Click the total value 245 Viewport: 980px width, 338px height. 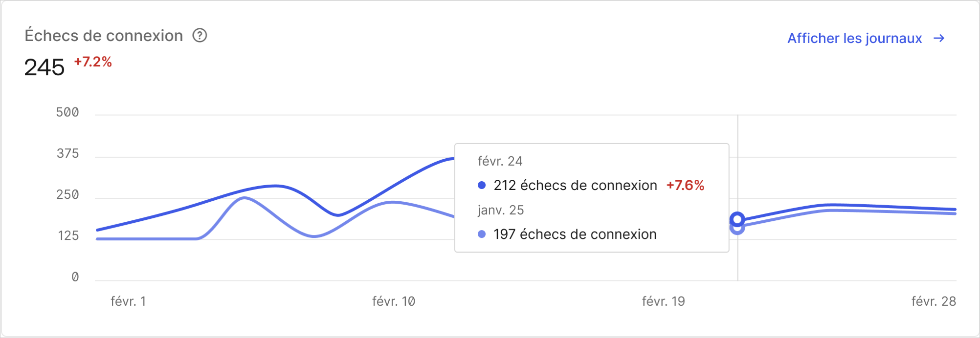coord(44,67)
